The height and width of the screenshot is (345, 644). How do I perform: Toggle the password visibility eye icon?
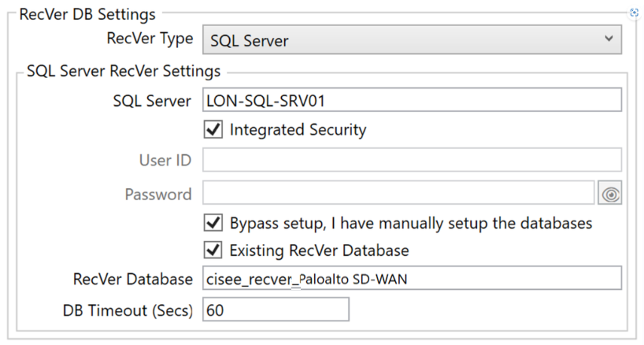click(x=610, y=193)
